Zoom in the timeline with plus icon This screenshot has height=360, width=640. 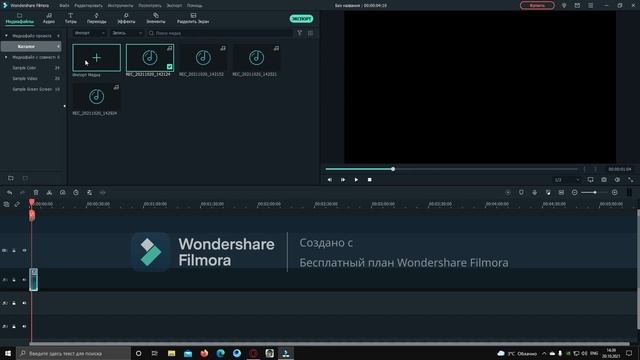click(x=615, y=192)
